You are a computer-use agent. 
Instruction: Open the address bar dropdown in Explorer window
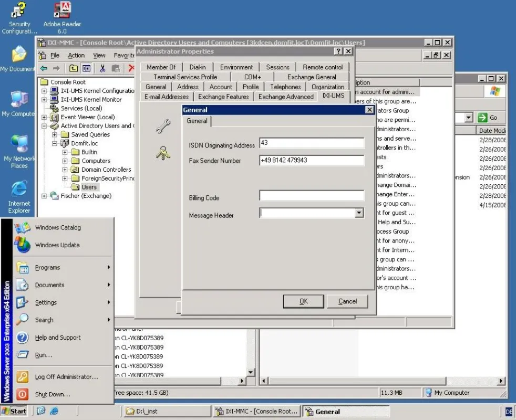pyautogui.click(x=469, y=118)
